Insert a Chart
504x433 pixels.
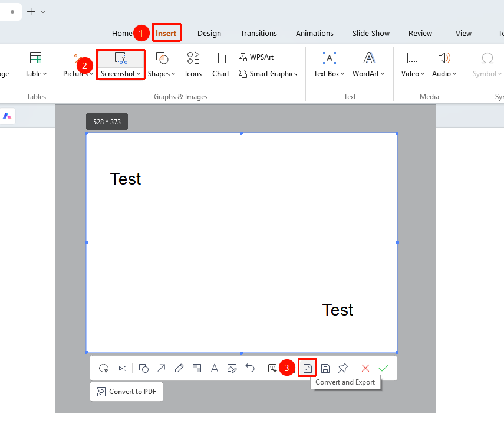(x=221, y=64)
